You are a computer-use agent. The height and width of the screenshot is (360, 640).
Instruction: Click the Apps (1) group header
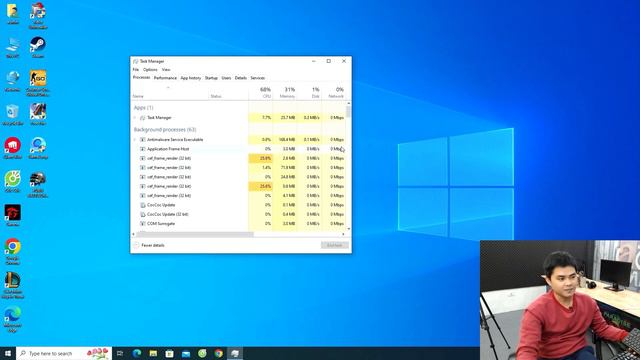tap(143, 107)
